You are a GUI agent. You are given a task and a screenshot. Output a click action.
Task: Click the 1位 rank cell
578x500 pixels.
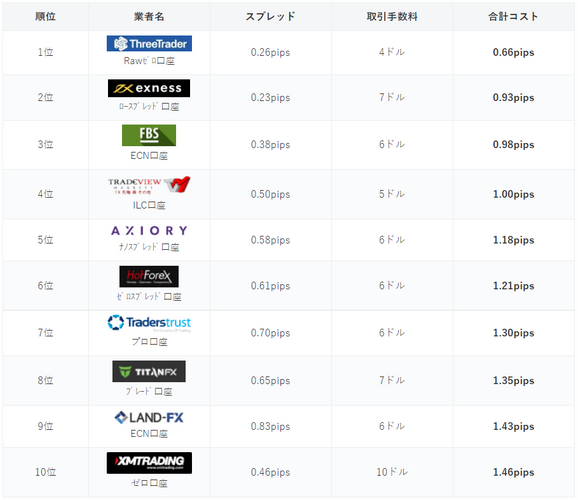point(45,52)
